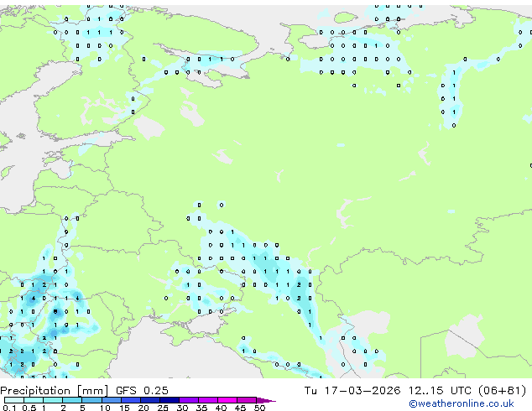Pick the 40–45 mm magenta legend swatch
The width and height of the screenshot is (532, 411).
click(x=227, y=400)
